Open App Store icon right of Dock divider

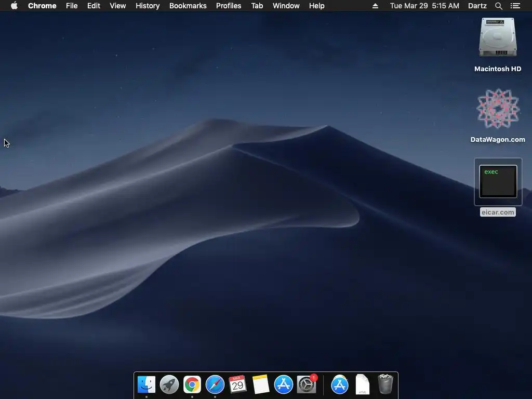(x=340, y=384)
